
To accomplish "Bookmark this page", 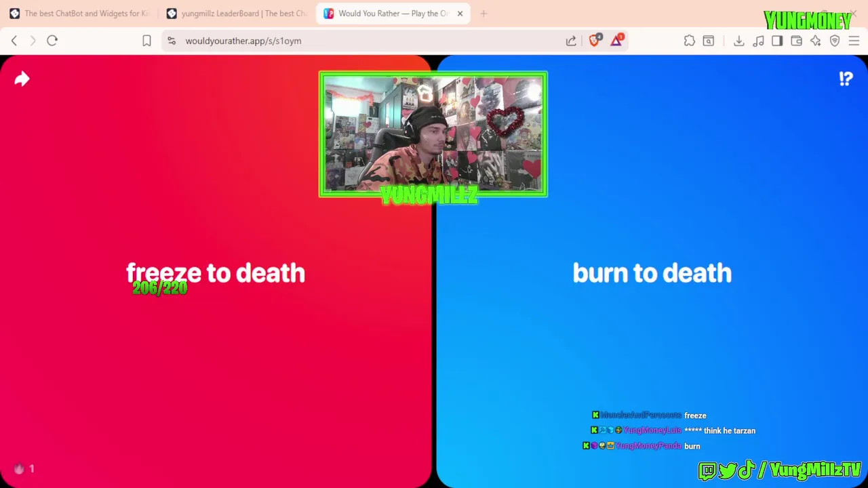I will (146, 41).
